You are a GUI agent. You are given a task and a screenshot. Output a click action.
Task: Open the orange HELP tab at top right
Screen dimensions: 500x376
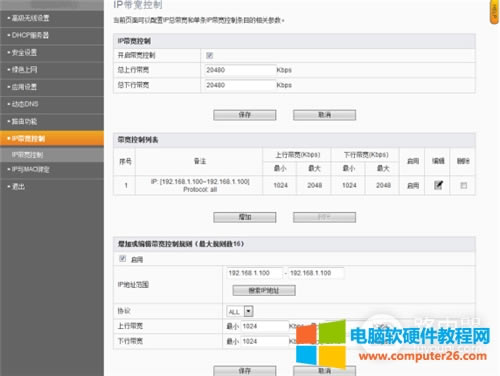(x=495, y=12)
